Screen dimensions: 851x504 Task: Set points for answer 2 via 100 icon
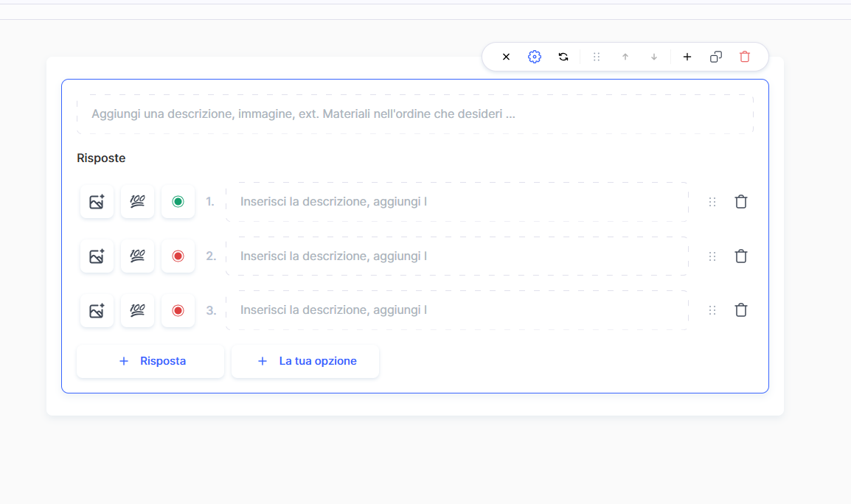pyautogui.click(x=137, y=256)
